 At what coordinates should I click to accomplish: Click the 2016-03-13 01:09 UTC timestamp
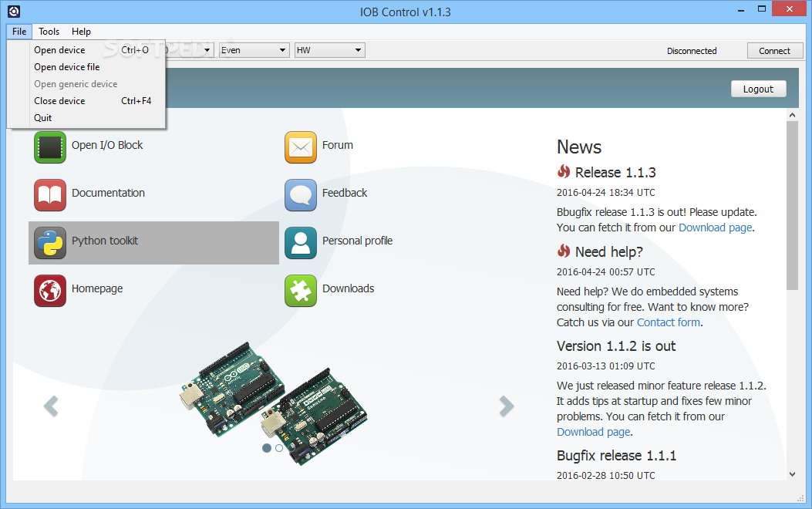[x=606, y=366]
